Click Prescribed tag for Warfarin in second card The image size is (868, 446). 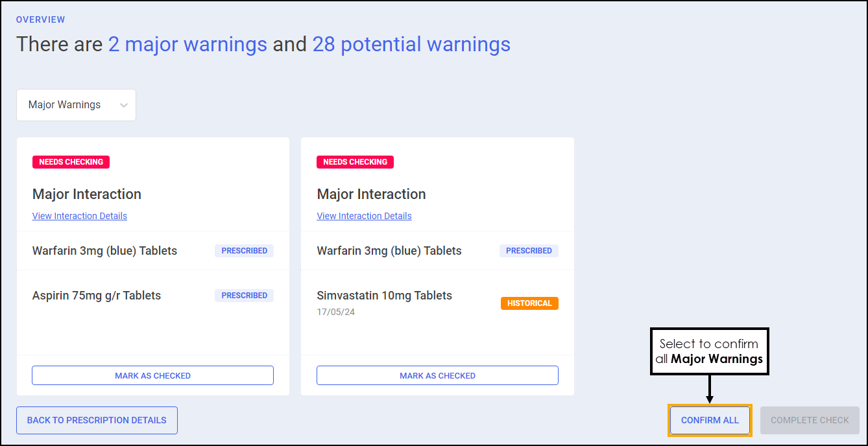(x=529, y=251)
